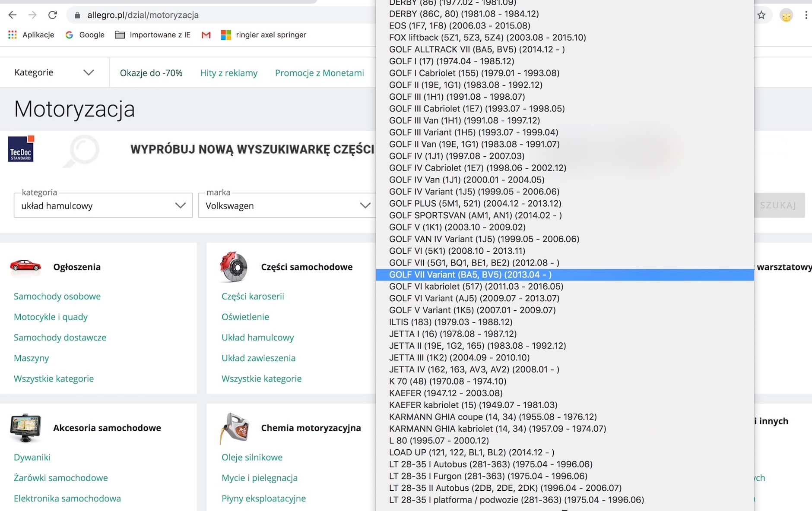Screen dimensions: 812x511
Task: Click the GPS device icon for Akcesoria samochodowe
Action: (x=25, y=428)
